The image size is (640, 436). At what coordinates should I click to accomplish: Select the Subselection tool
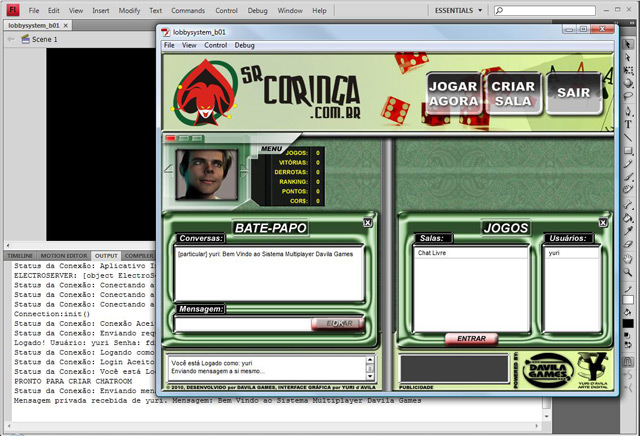pos(628,58)
